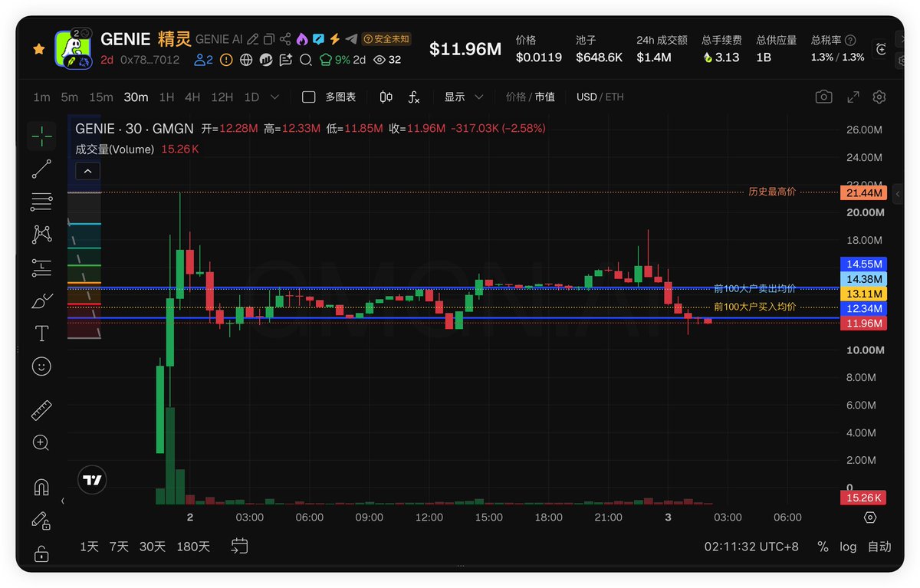Viewport: 920px width, 588px height.
Task: Select the brush drawing tool
Action: coord(41,301)
